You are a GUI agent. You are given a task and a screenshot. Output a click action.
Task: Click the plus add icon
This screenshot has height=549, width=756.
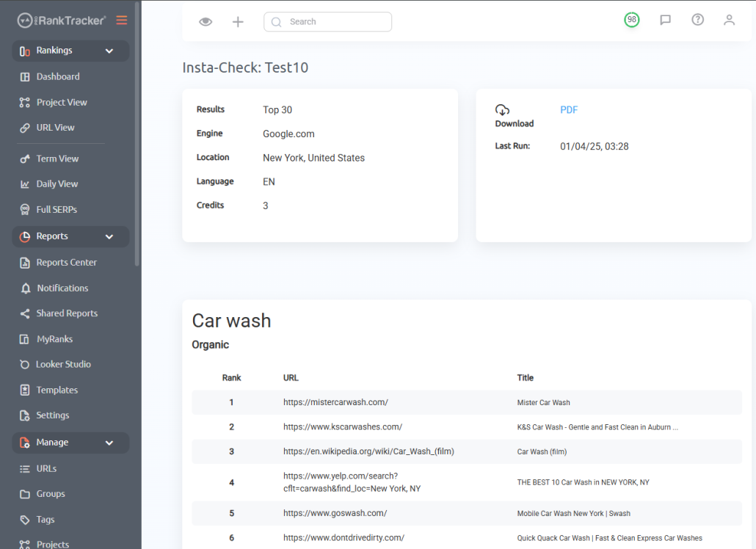pyautogui.click(x=238, y=22)
